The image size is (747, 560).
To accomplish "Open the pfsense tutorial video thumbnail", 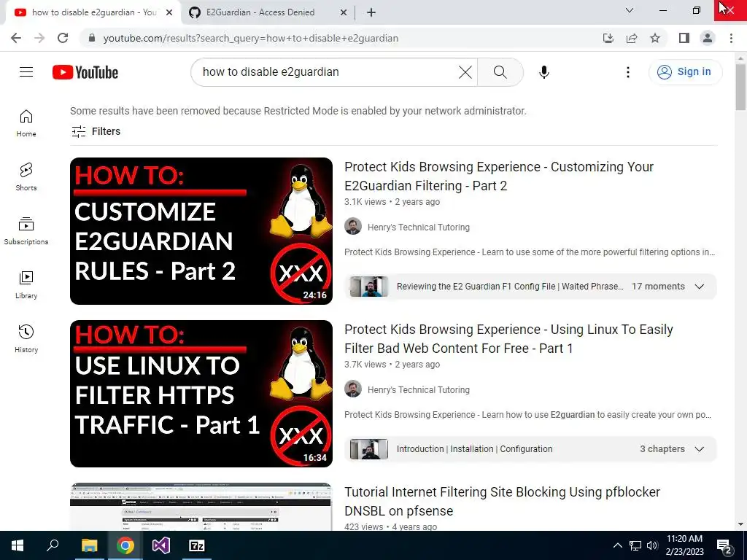I will [x=201, y=507].
